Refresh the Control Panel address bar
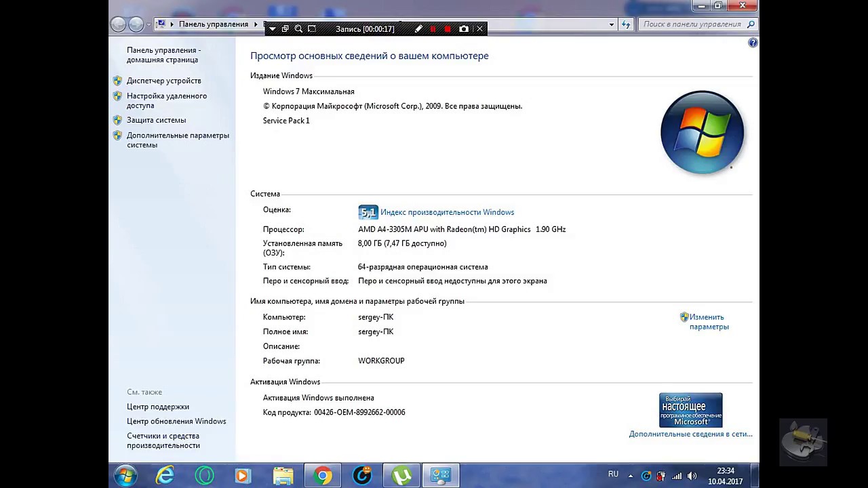Viewport: 868px width, 488px height. click(x=626, y=24)
